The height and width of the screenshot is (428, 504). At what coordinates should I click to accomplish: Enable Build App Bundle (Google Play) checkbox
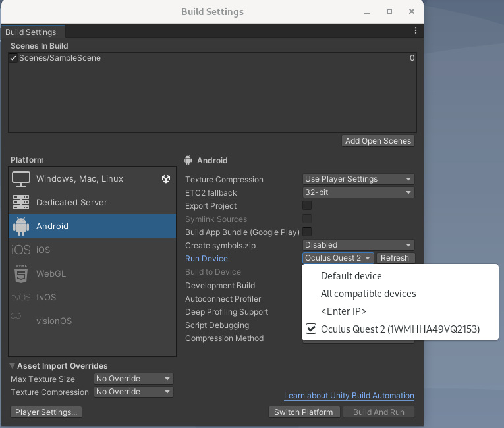point(307,232)
